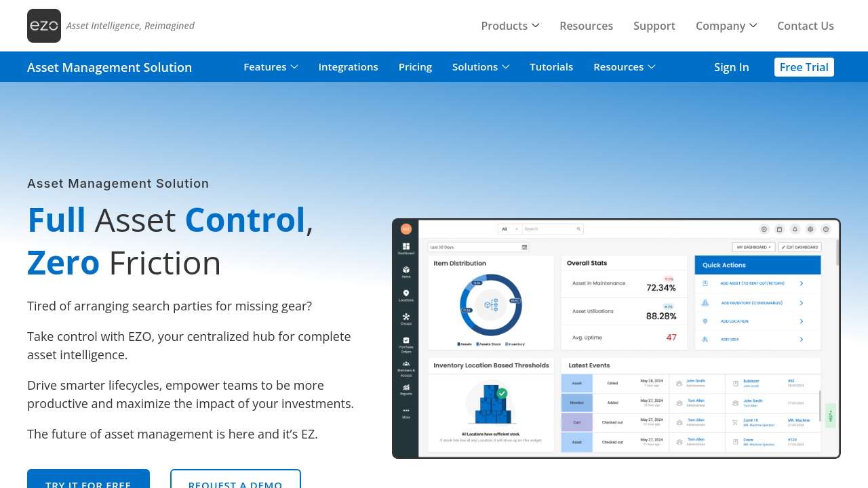
Task: Expand the Products dropdown menu
Action: (x=510, y=26)
